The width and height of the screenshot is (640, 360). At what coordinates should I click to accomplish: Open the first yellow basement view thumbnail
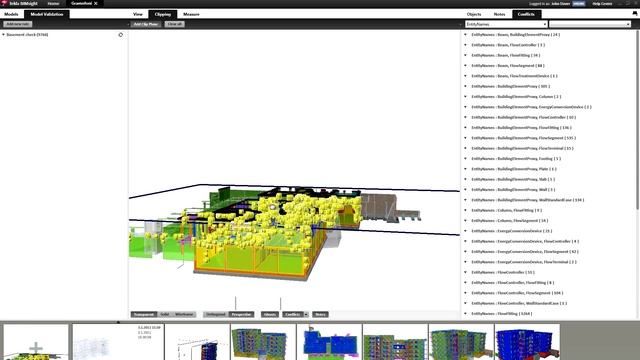tap(36, 342)
